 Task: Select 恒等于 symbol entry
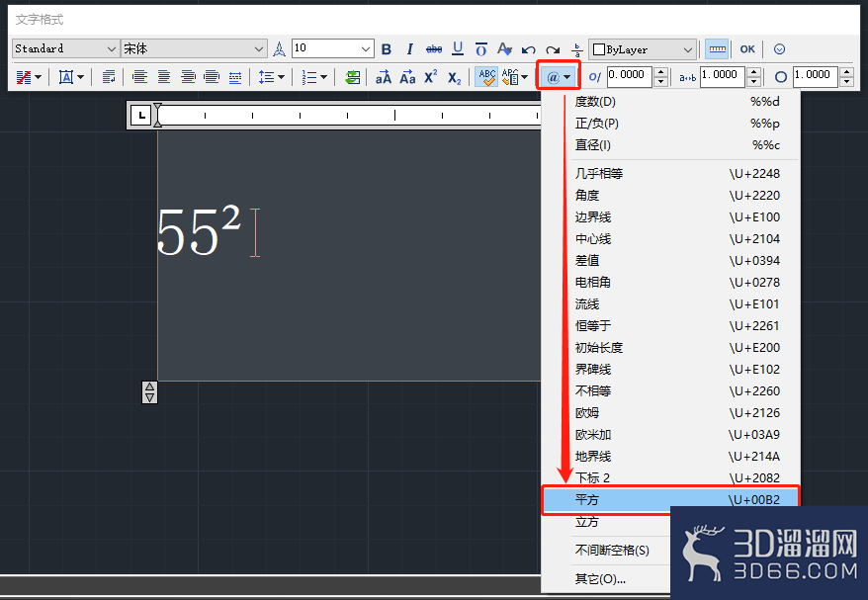[671, 326]
